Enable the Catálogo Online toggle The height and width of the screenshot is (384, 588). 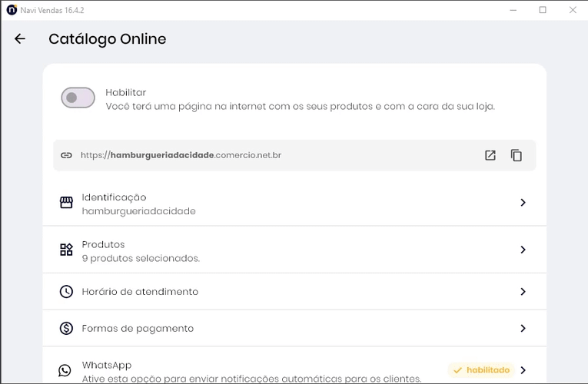pos(78,98)
